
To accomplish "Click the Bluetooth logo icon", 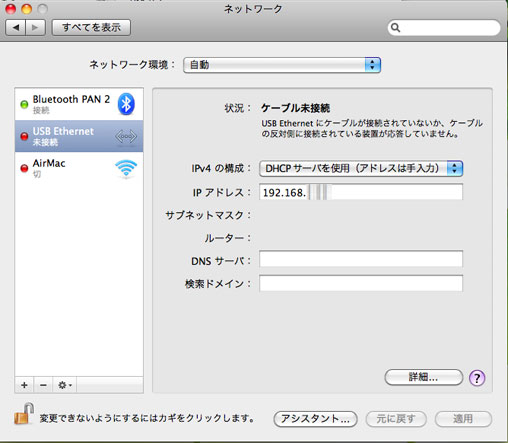I will point(126,104).
